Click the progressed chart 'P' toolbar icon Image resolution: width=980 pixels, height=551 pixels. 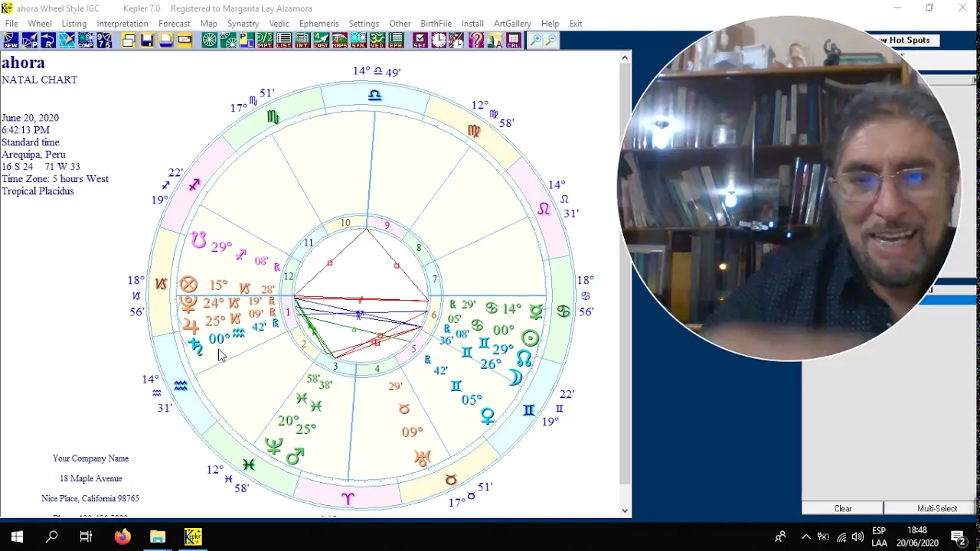[x=30, y=40]
